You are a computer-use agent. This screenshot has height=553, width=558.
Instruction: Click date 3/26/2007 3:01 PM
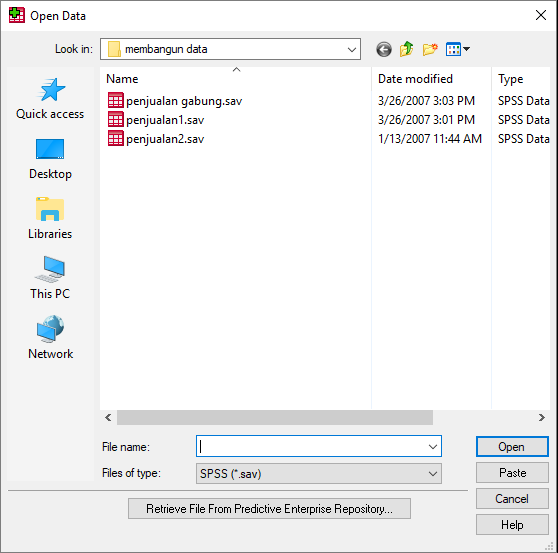[426, 120]
